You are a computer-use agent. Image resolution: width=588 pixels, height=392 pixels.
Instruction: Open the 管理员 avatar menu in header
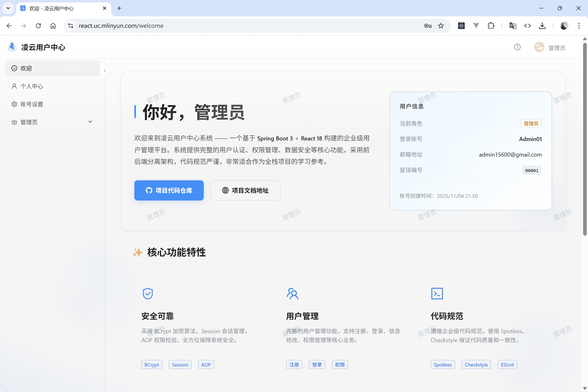pos(550,48)
